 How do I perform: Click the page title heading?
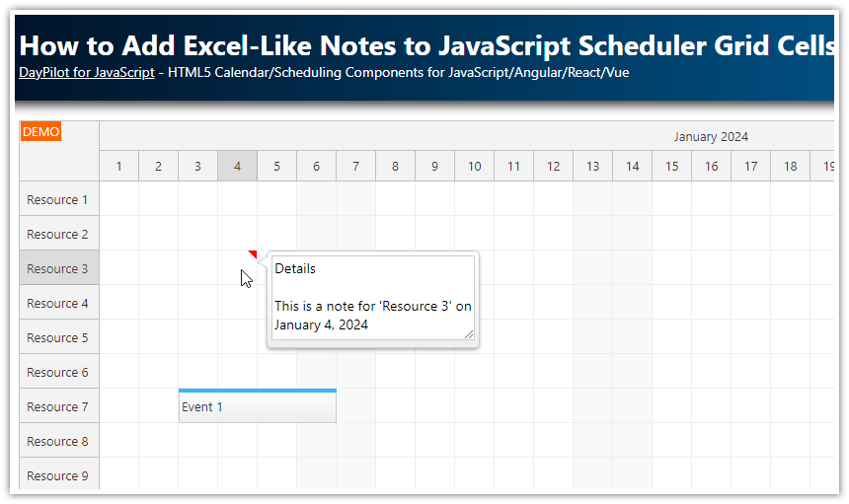[x=424, y=45]
